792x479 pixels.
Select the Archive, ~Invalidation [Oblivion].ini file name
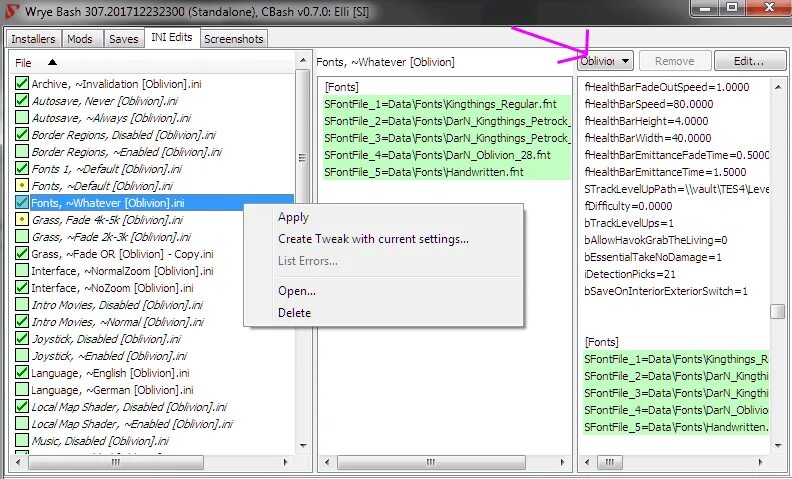pos(116,84)
